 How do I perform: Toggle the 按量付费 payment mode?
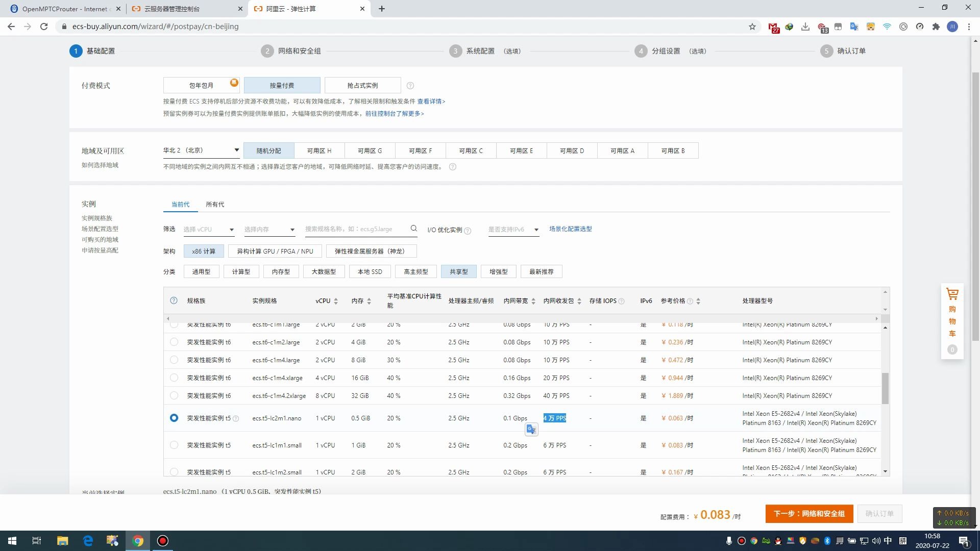click(x=282, y=85)
